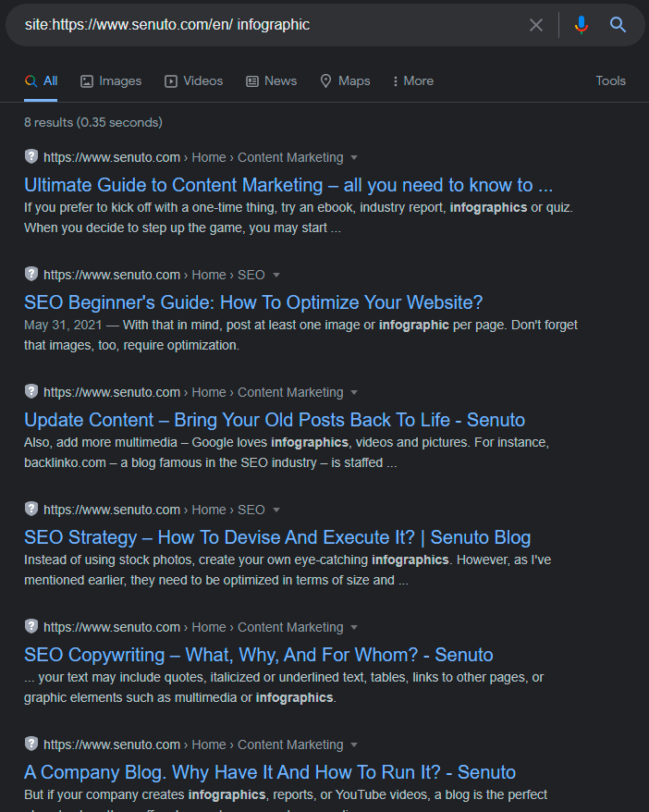
Task: Expand dropdown arrow next to Ultimate Guide breadcrumb
Action: 354,157
